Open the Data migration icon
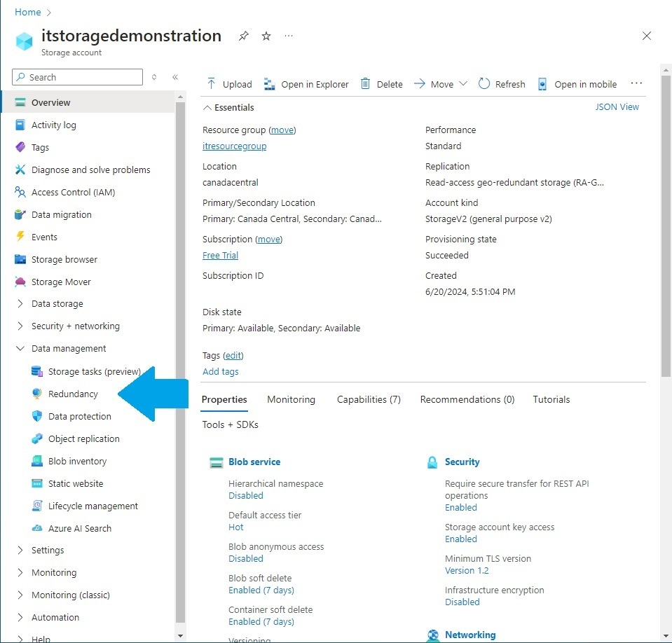This screenshot has width=672, height=643. (20, 214)
